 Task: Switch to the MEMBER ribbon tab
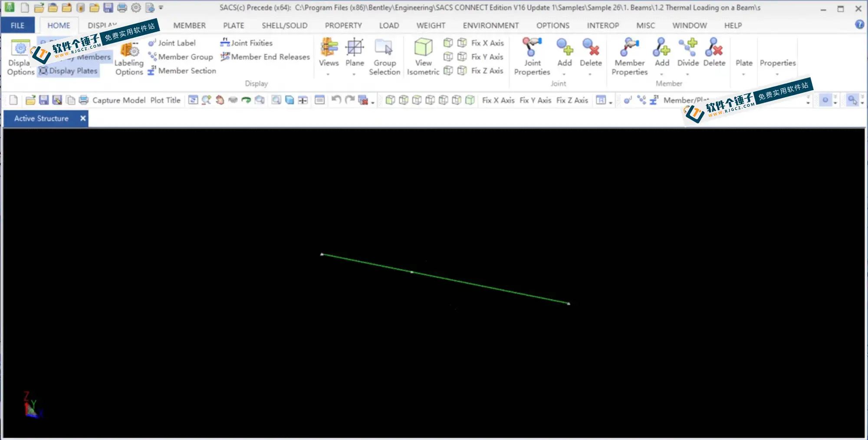click(x=190, y=26)
